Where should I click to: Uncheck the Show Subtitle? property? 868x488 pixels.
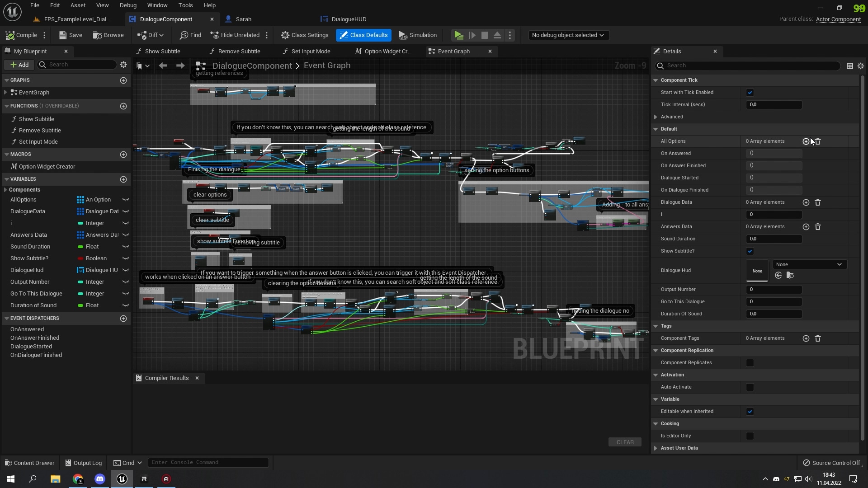(x=750, y=251)
